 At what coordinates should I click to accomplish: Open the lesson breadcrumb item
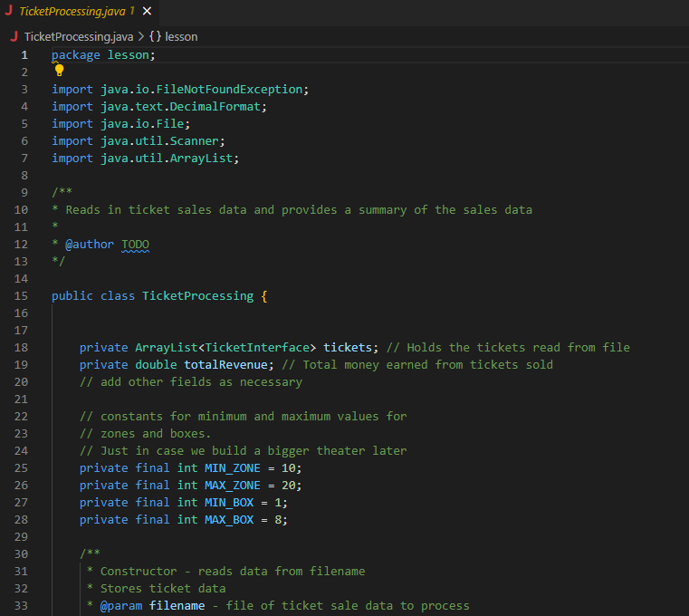(x=174, y=36)
